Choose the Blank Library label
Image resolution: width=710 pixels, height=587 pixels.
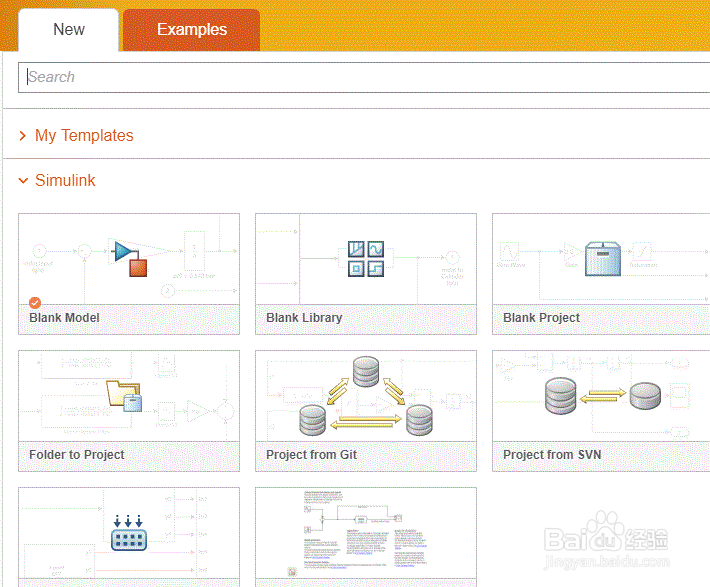pos(304,318)
